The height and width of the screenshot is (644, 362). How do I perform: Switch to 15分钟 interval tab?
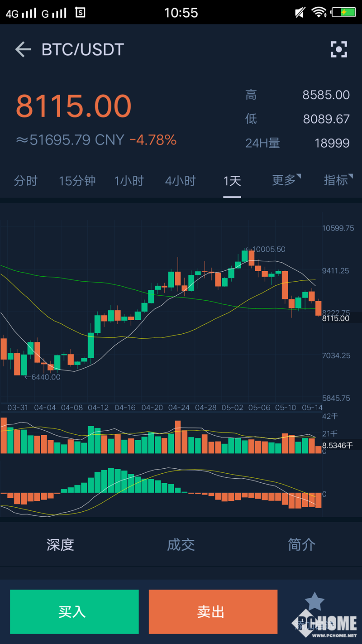click(x=77, y=181)
